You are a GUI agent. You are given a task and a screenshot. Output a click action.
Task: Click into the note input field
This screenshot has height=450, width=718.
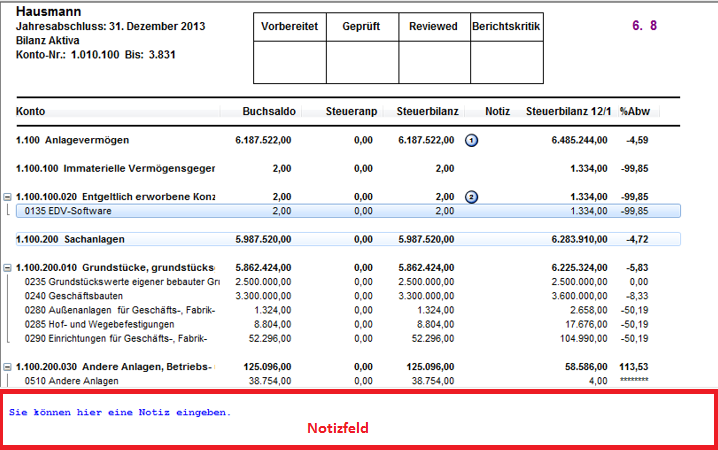click(358, 420)
